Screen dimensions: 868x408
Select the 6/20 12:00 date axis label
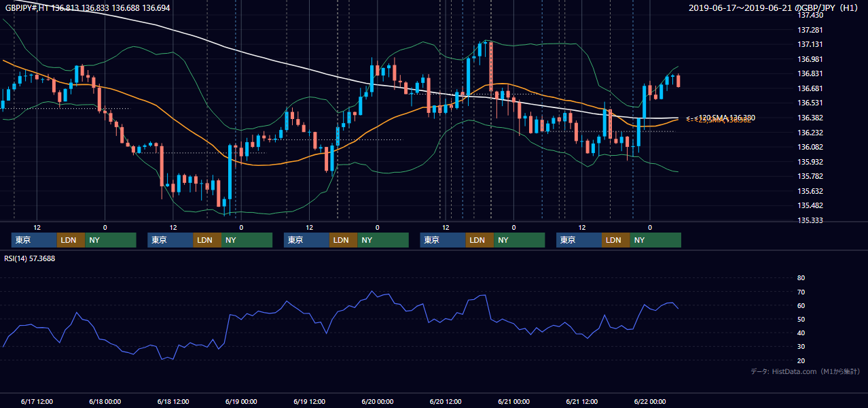[x=446, y=401]
